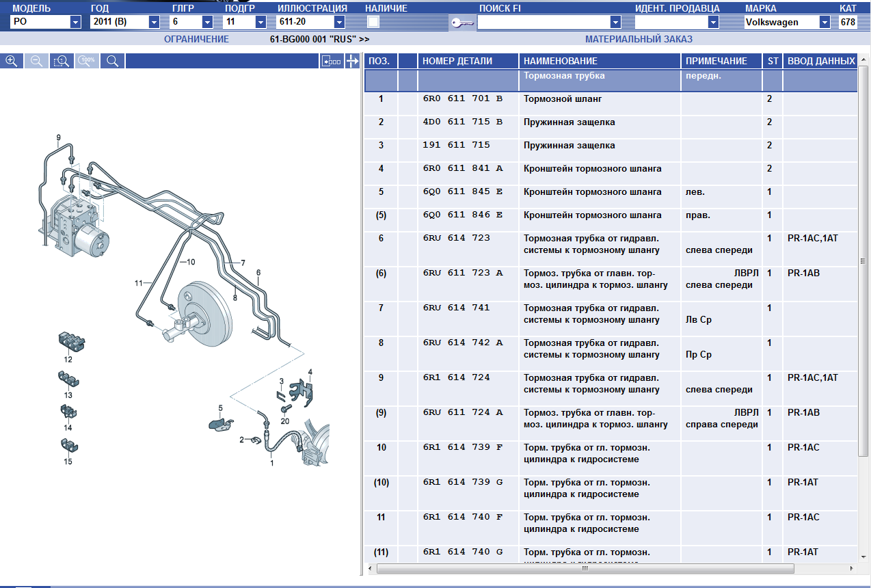Click the НОМЕР ДЕТАЛИ column header

[x=457, y=61]
